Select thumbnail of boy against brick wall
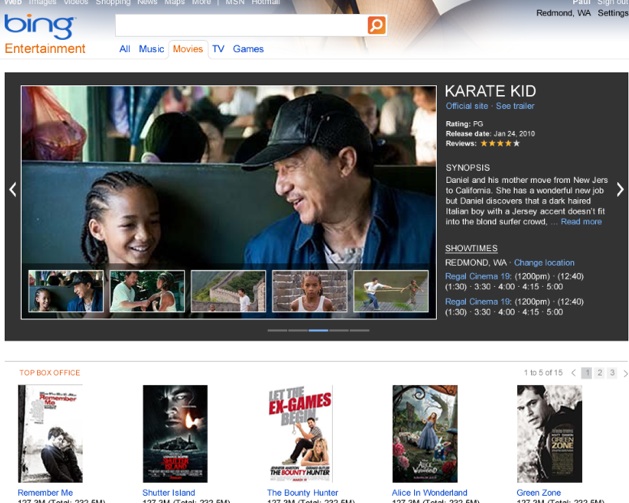Image resolution: width=629 pixels, height=503 pixels. point(309,291)
